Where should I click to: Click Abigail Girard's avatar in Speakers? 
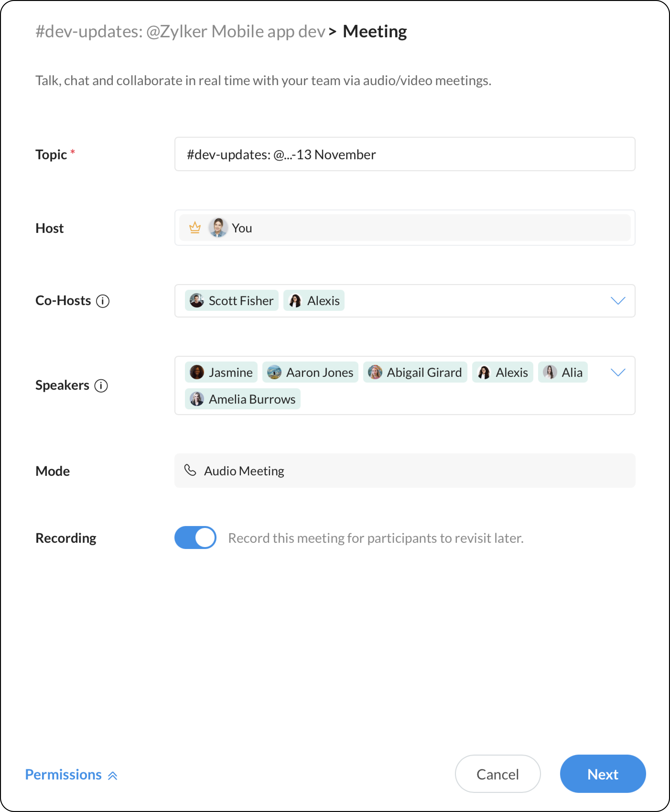[x=375, y=372]
